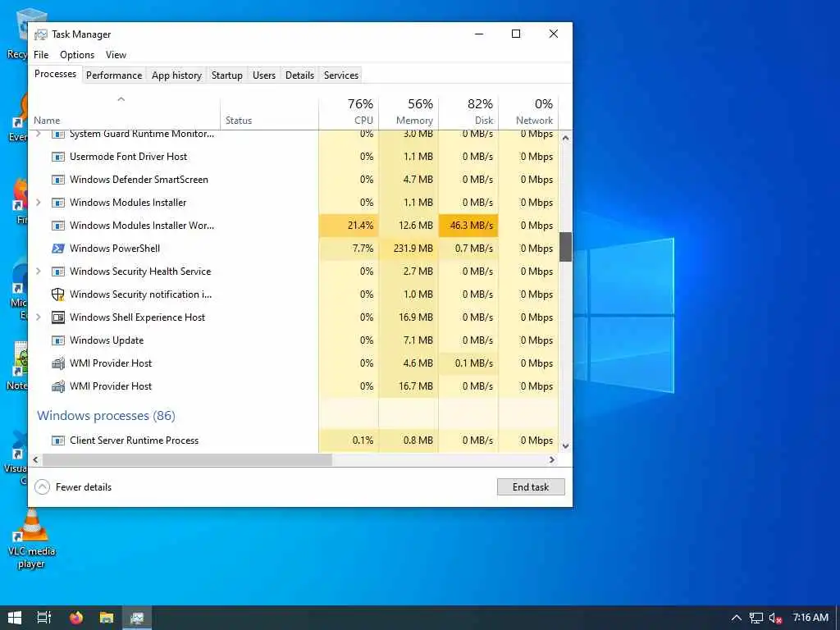
Task: Show hidden system tray icons
Action: (737, 618)
